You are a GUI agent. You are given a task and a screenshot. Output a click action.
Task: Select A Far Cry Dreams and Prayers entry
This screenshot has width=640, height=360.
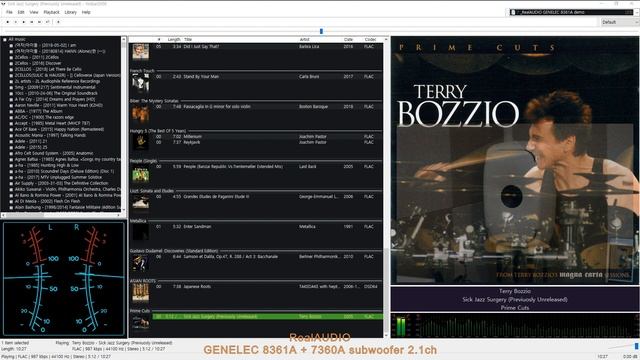coord(55,99)
